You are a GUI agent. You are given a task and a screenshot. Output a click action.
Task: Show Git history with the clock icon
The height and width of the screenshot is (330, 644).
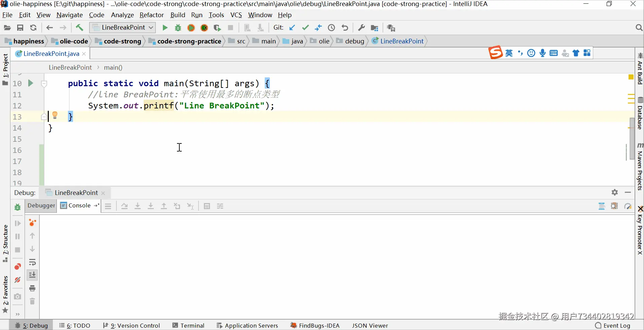(331, 28)
